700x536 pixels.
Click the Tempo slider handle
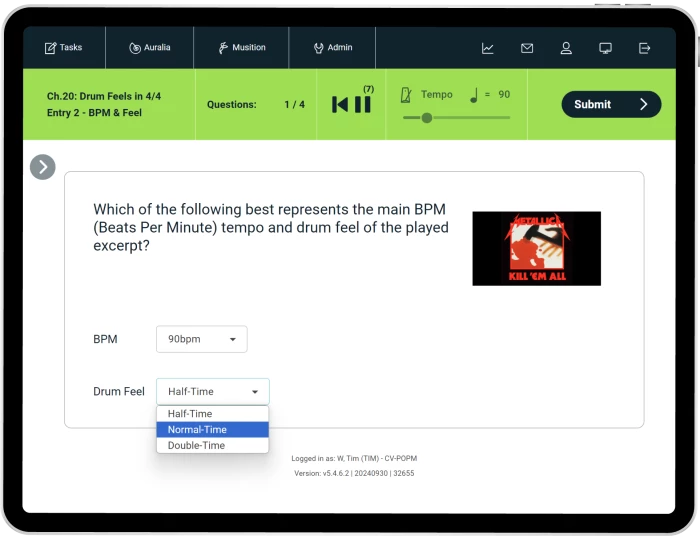(427, 118)
